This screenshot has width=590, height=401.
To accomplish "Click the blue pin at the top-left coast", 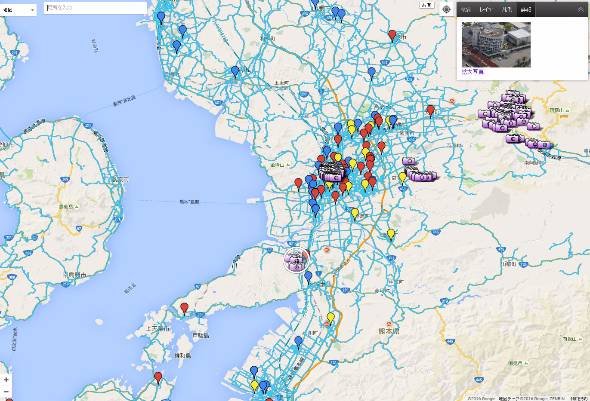I will point(161,18).
